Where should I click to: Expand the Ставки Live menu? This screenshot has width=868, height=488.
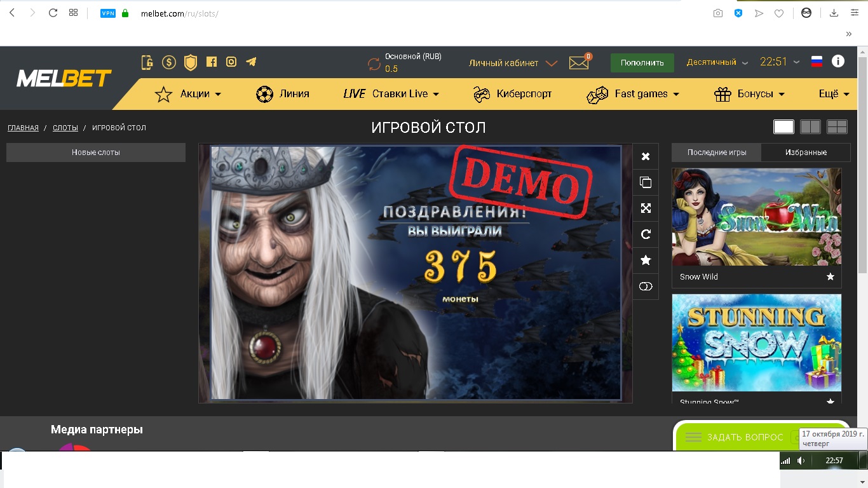(391, 94)
